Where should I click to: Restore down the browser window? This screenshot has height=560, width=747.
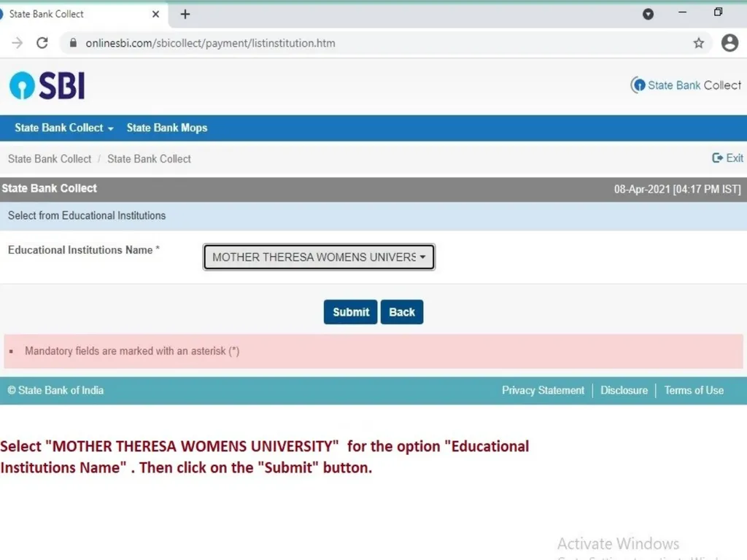coord(718,12)
